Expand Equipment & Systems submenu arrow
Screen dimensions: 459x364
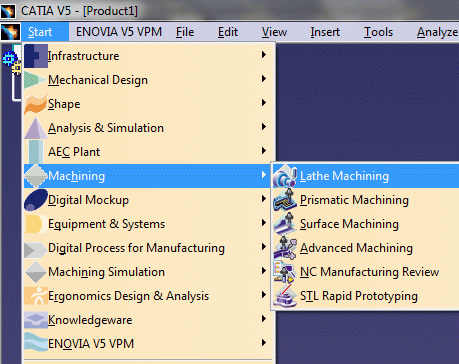click(264, 222)
